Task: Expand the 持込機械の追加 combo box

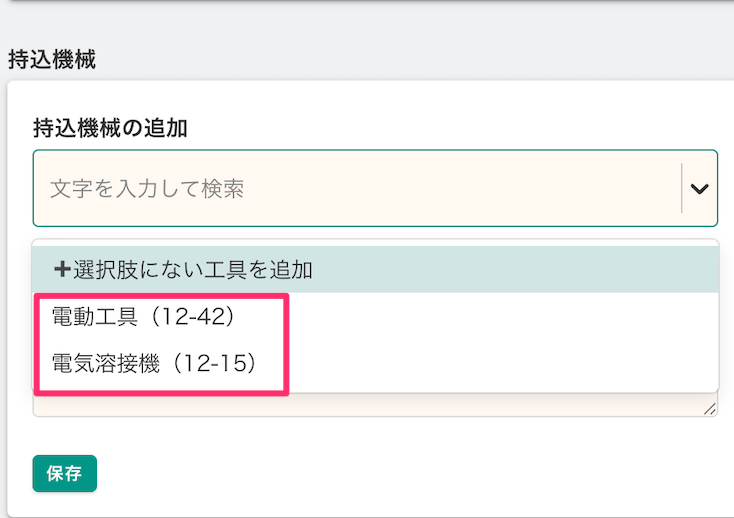Action: 699,188
